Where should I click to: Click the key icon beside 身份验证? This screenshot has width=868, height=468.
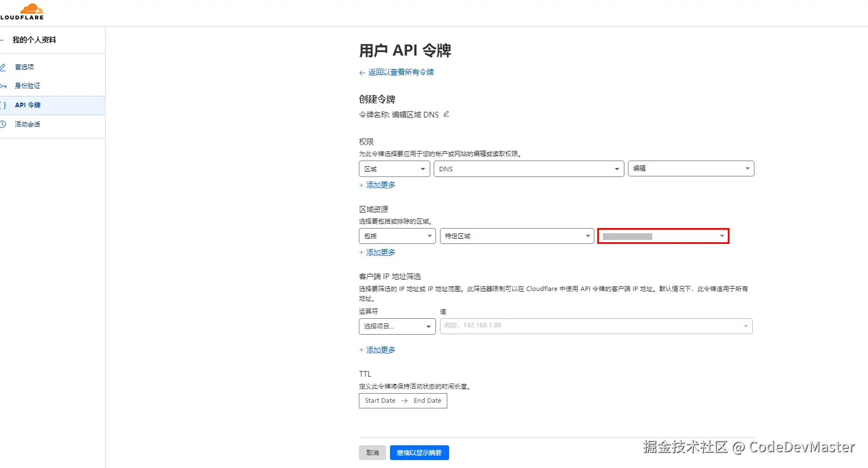[3, 86]
